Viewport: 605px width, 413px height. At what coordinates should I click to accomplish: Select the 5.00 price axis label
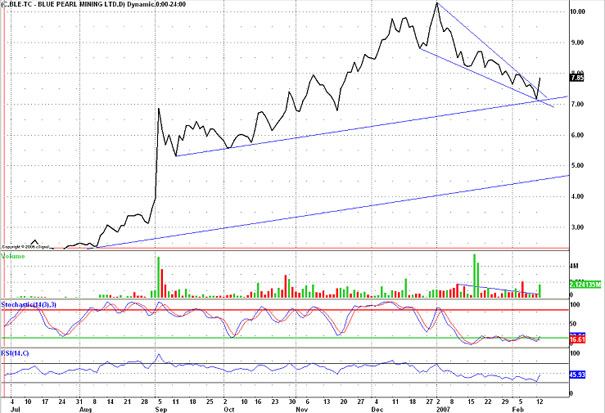(578, 166)
